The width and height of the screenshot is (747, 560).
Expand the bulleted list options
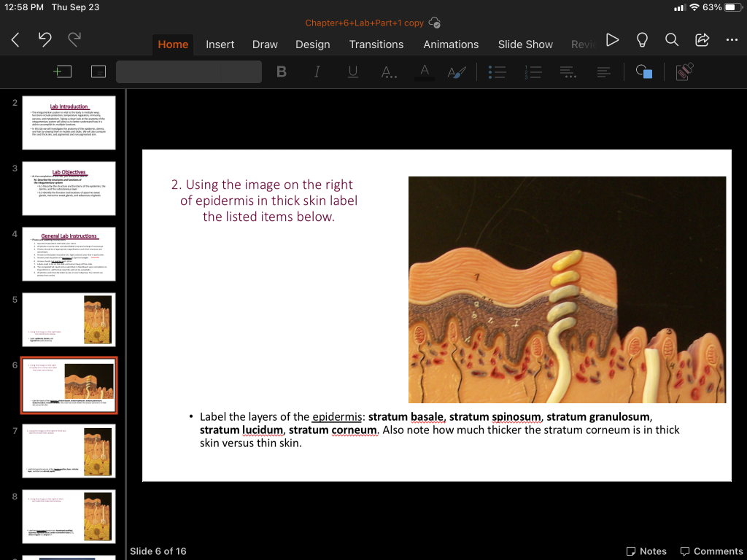coord(497,71)
